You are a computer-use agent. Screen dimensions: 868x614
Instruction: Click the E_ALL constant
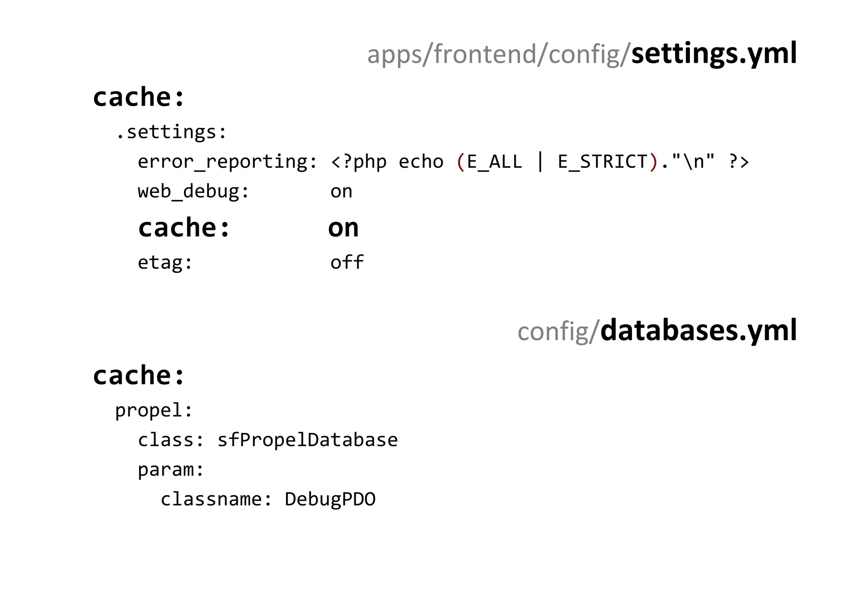(x=494, y=162)
